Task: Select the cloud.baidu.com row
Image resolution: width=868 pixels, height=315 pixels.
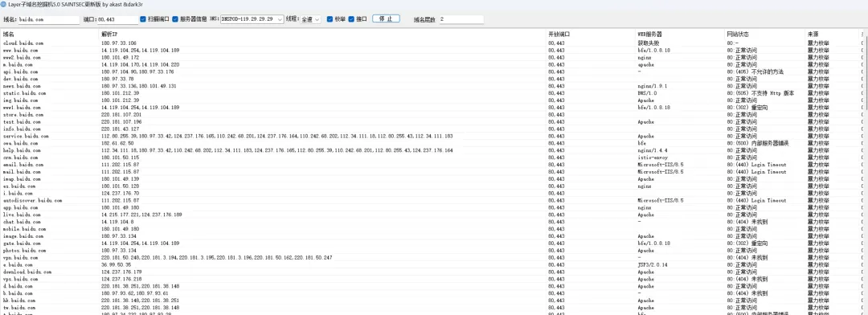Action: pos(432,43)
